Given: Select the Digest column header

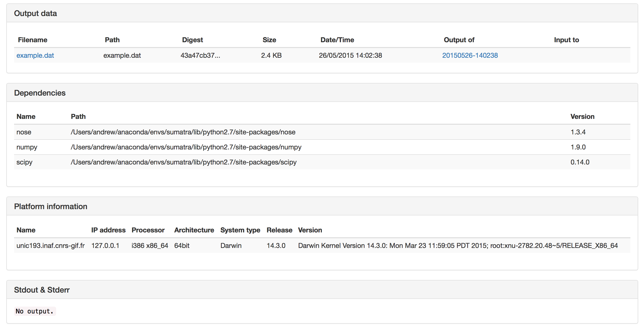Looking at the screenshot, I should point(193,40).
